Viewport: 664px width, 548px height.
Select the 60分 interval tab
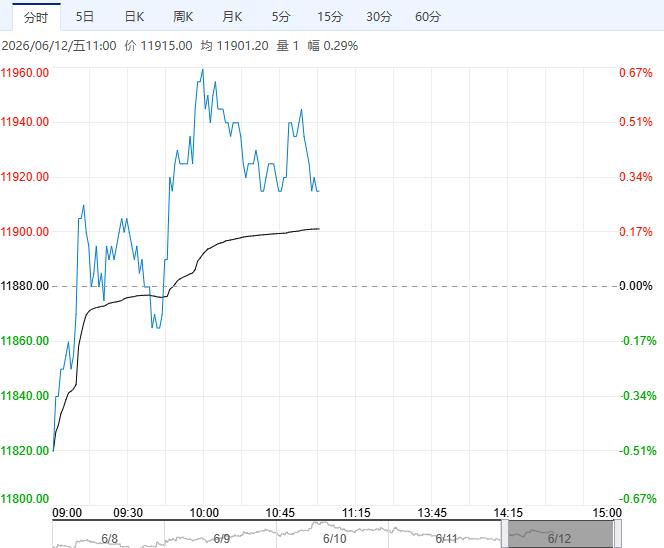428,17
